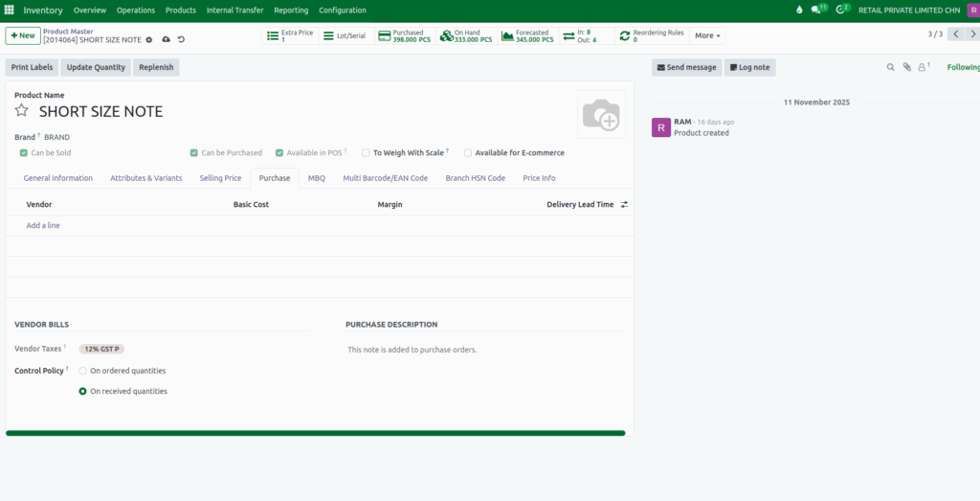980x501 pixels.
Task: Mark product as favorite with star
Action: tap(22, 111)
